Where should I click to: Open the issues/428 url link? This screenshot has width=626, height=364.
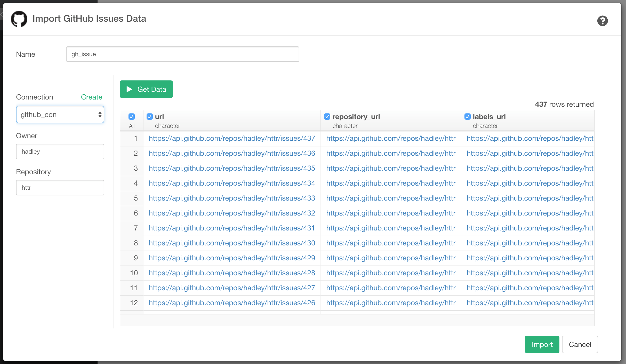pos(232,273)
